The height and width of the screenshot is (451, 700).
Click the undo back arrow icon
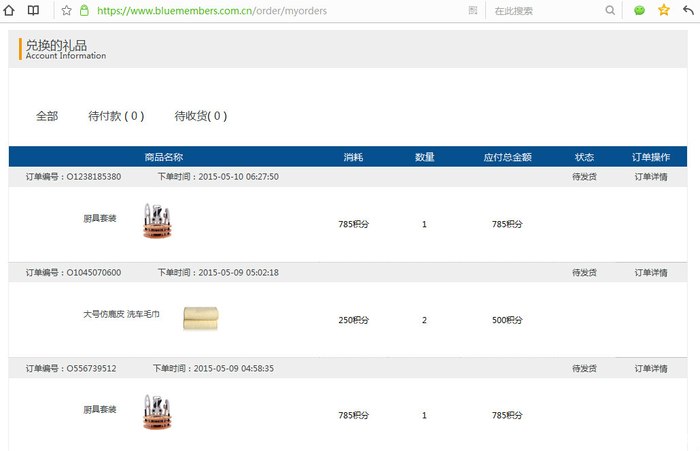688,10
